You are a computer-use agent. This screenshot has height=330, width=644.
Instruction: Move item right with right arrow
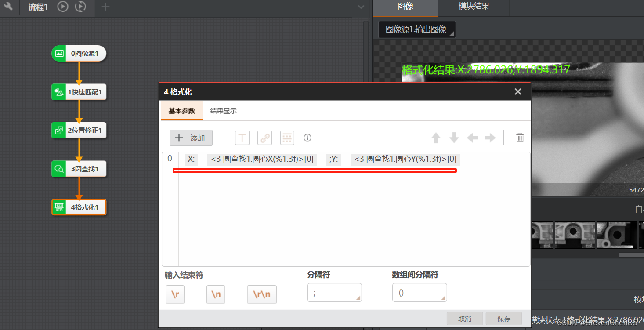(490, 138)
